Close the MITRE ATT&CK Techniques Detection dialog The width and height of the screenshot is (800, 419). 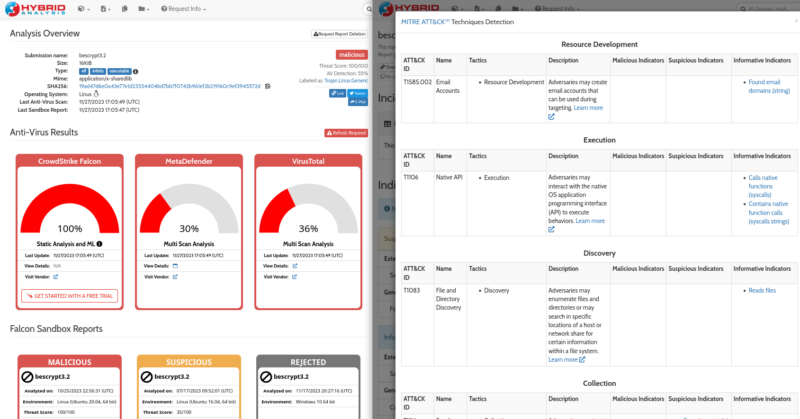pos(796,21)
